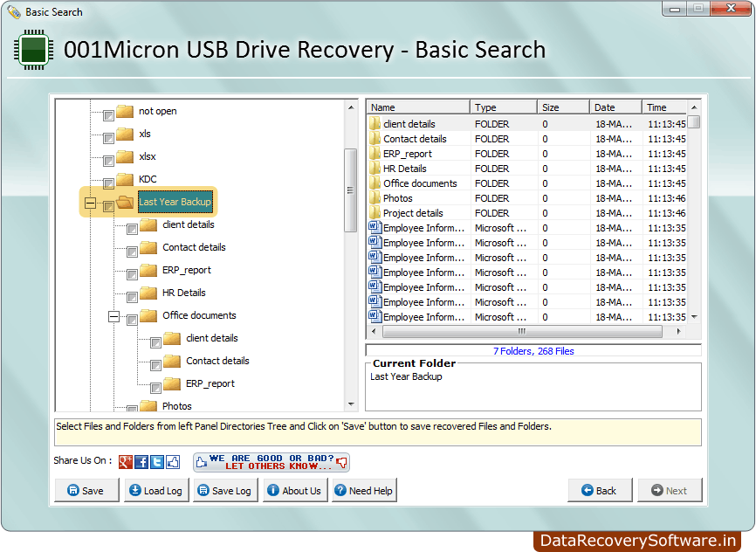Click the tree panel scroll down arrow
756x552 pixels.
point(351,404)
